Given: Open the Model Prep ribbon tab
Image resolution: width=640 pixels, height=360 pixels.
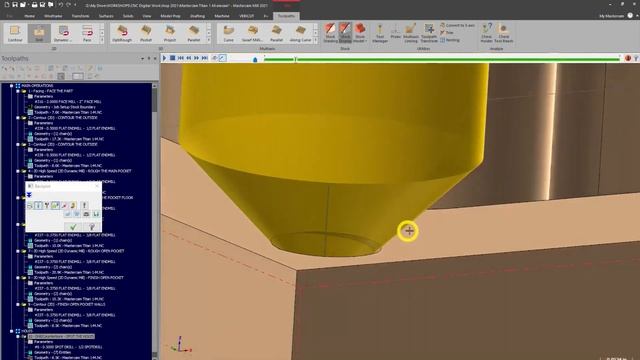Looking at the screenshot, I should [170, 16].
